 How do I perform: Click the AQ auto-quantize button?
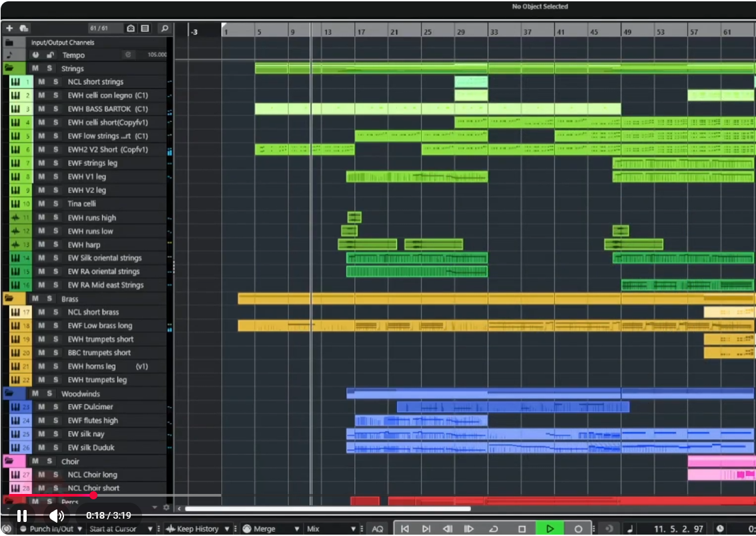pos(378,529)
